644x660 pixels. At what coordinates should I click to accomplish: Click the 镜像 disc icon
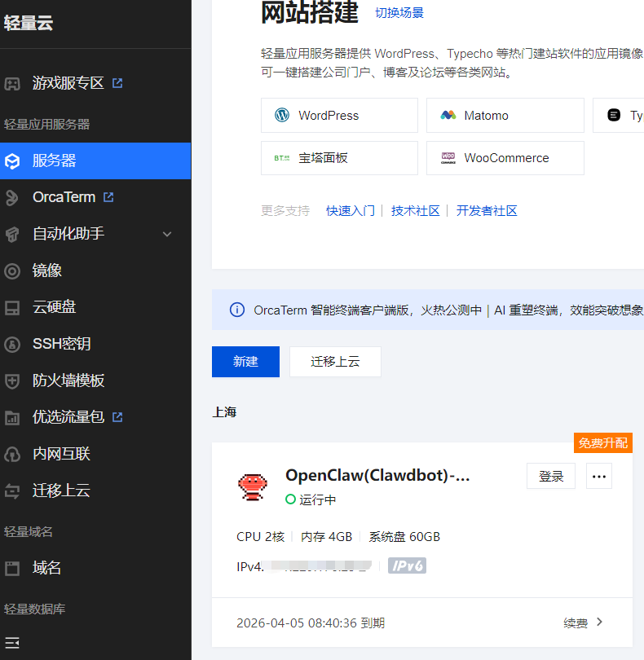click(12, 271)
